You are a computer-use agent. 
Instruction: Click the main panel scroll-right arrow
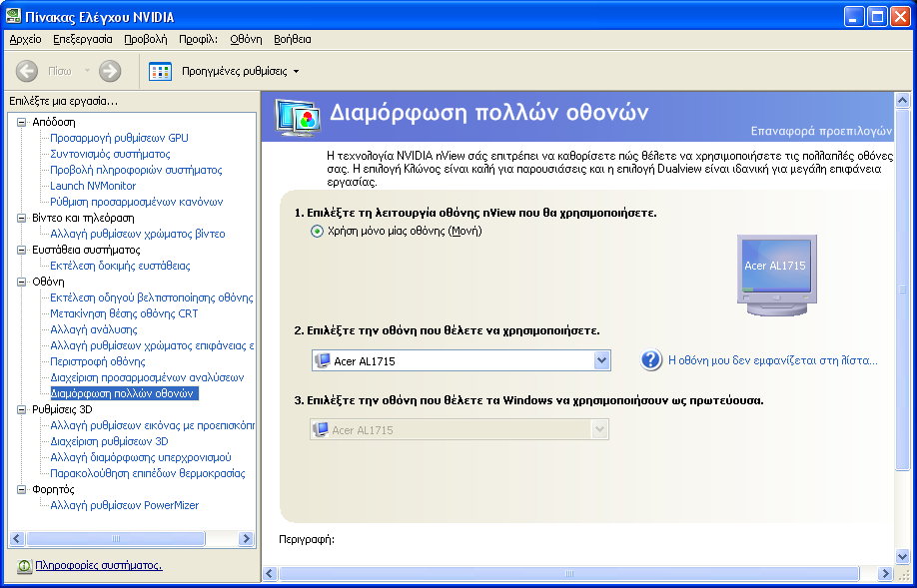tap(885, 574)
